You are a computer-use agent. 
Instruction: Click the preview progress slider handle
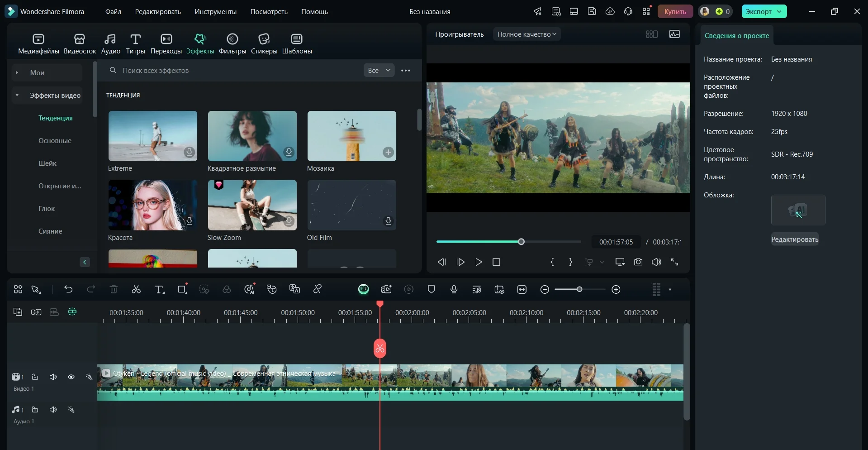tap(521, 242)
